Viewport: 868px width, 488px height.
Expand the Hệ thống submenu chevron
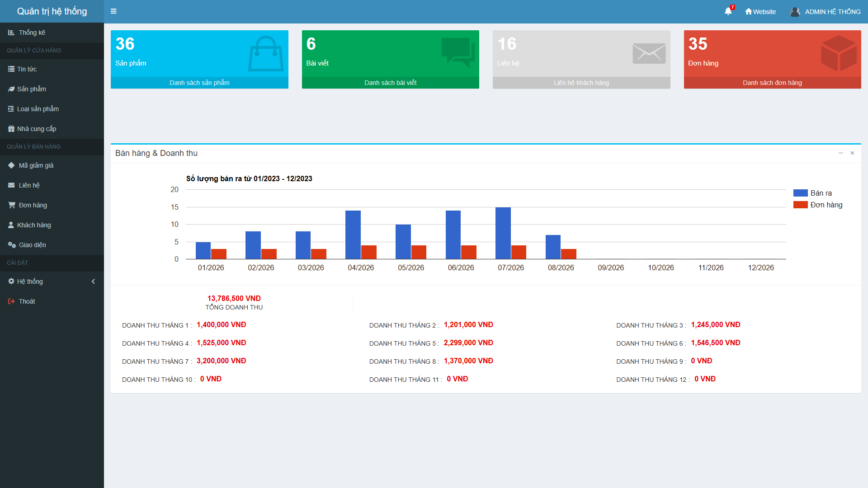coord(93,282)
